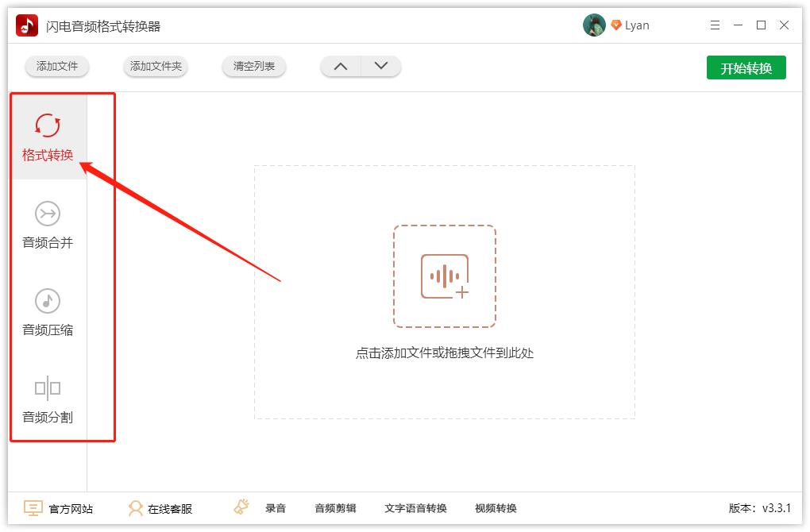This screenshot has width=810, height=532.
Task: Click the green 开始转换 (Start Convert) button
Action: tap(746, 67)
